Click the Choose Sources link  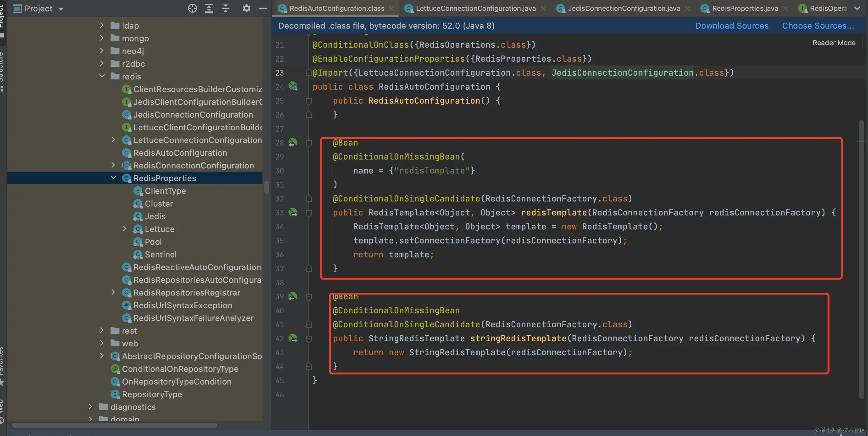[818, 26]
